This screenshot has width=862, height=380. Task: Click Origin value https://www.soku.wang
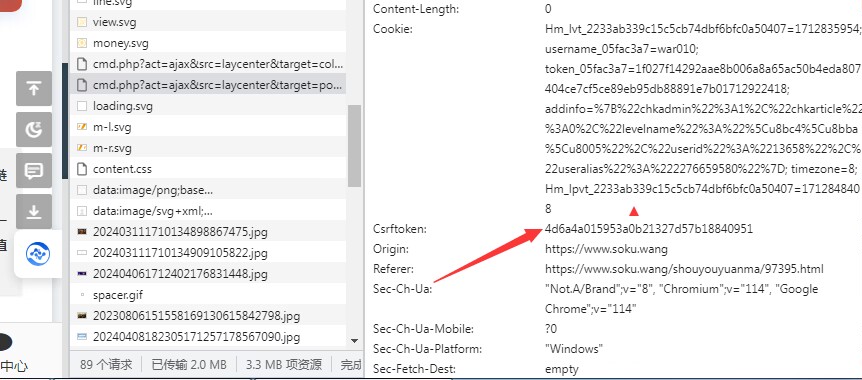tap(606, 249)
